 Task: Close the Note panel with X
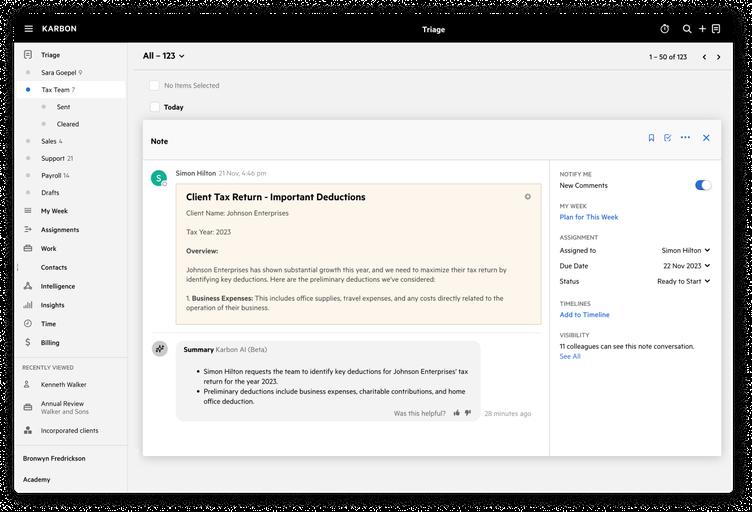pos(706,138)
